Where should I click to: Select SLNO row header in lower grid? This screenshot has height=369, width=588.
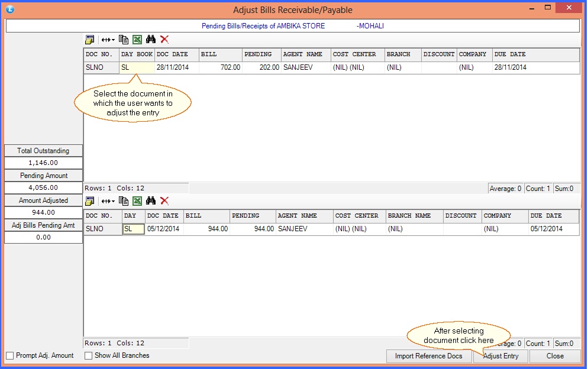(x=103, y=229)
